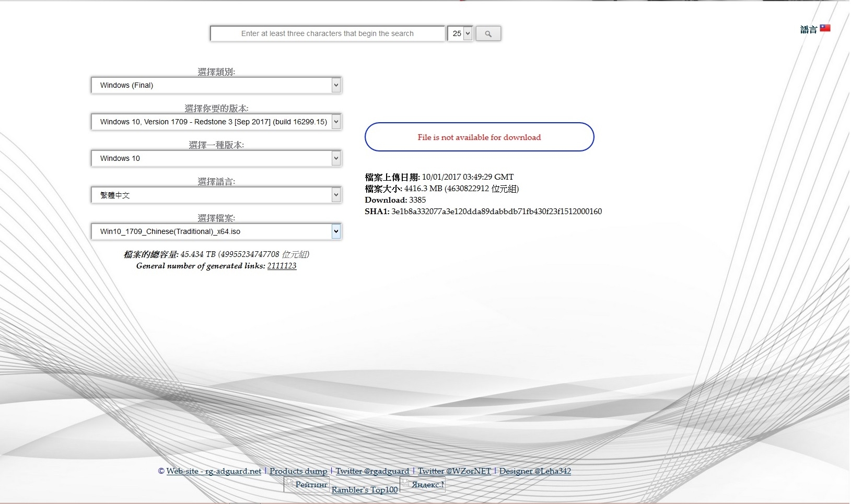Visit the Web-site rg-adguard.net link
Viewport: 851px width, 504px height.
pos(214,471)
